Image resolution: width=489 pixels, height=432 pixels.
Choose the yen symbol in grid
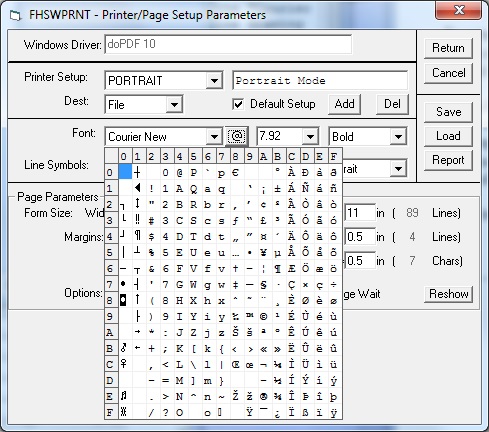[x=263, y=252]
